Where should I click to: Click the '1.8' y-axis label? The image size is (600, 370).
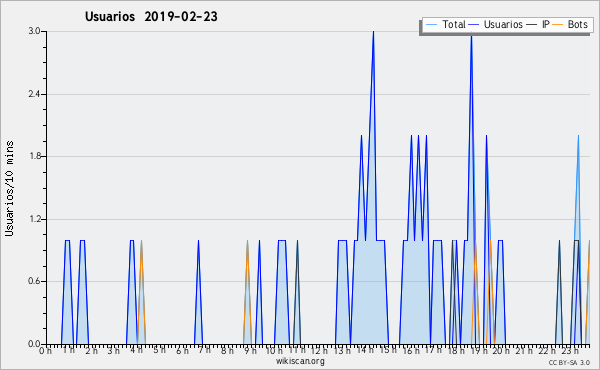coord(34,156)
